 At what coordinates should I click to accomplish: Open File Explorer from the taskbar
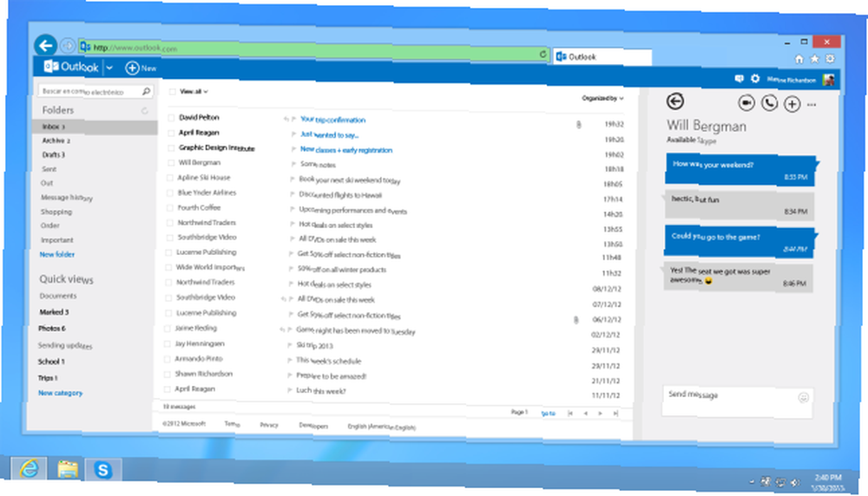pyautogui.click(x=68, y=470)
